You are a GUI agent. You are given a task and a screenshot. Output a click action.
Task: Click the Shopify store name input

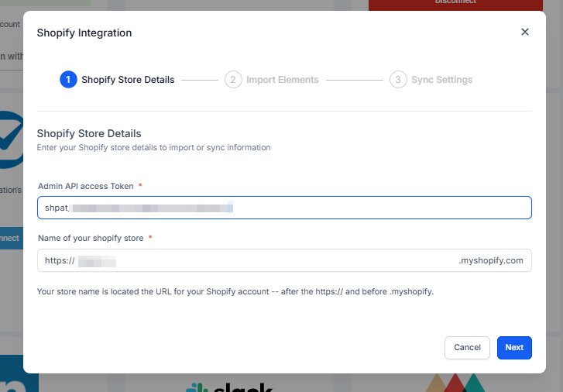coord(283,261)
